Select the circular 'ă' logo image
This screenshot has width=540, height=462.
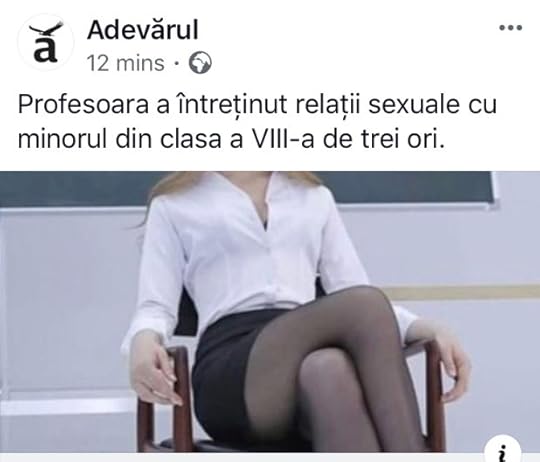point(46,42)
